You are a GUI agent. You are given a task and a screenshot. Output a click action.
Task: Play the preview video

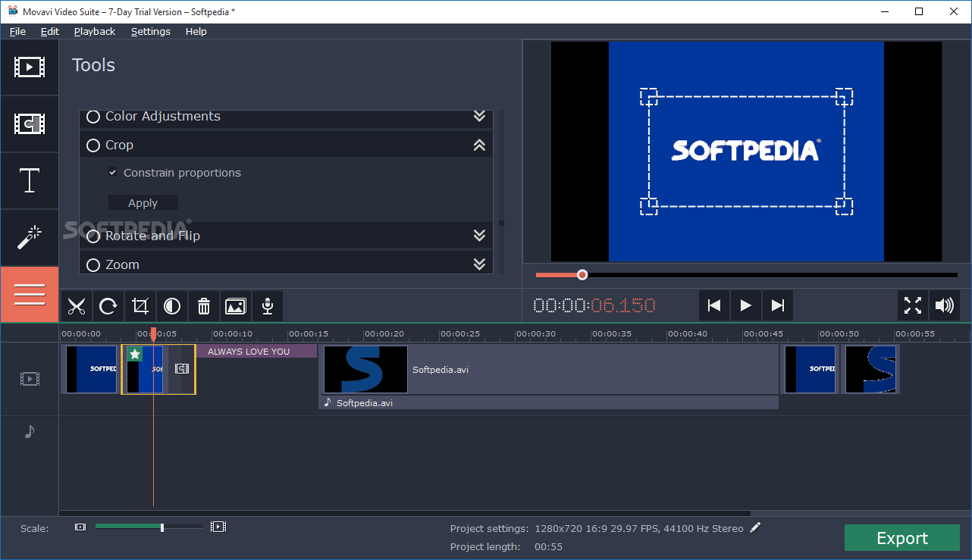point(746,305)
